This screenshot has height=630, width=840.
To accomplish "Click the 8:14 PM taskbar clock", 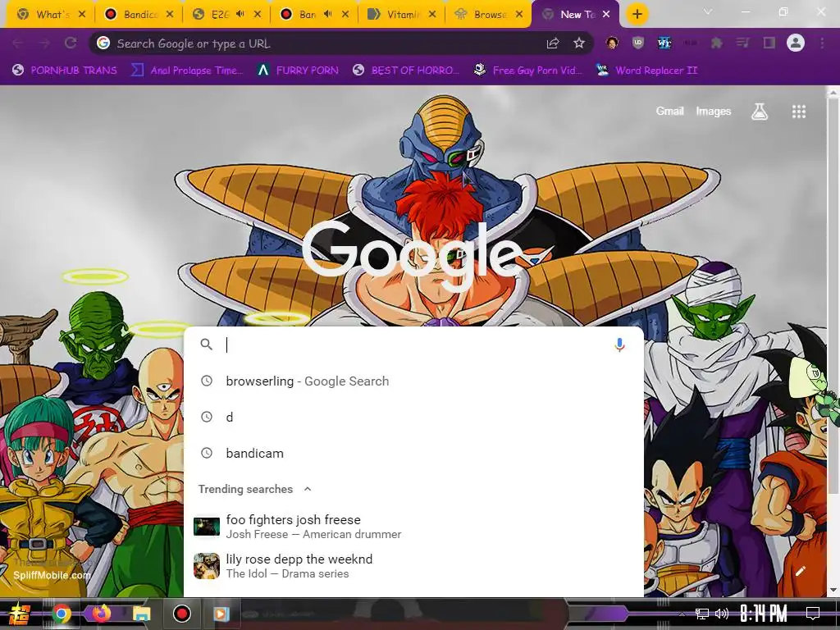I will (764, 614).
